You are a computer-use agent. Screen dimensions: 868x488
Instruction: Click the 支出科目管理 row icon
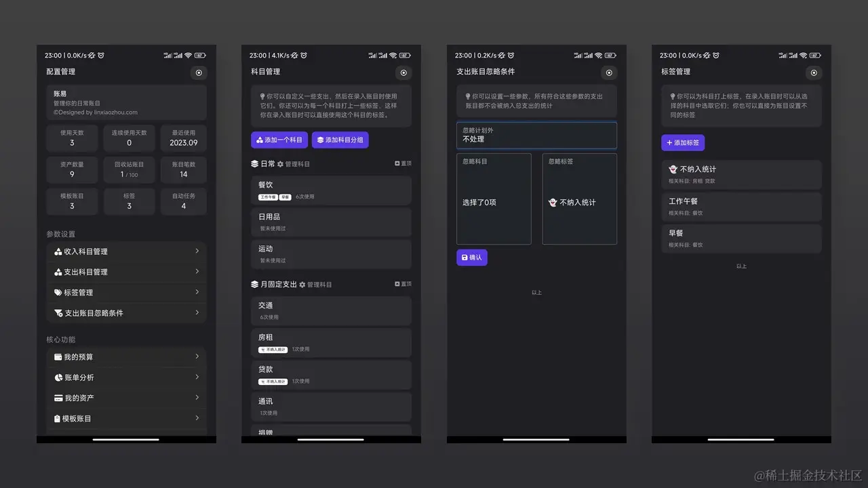point(58,272)
